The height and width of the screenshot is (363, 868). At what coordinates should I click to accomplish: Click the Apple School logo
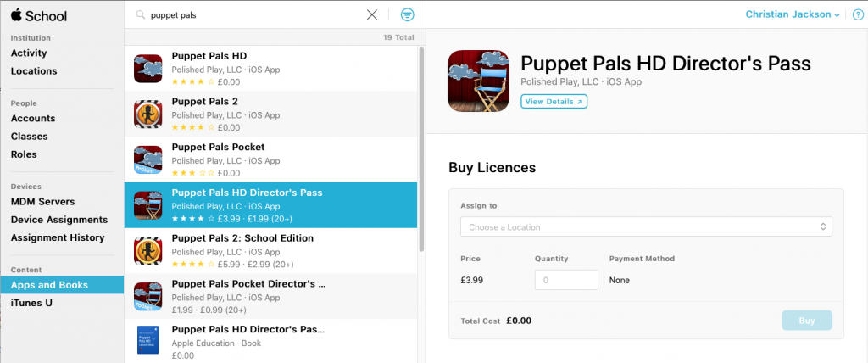(39, 15)
